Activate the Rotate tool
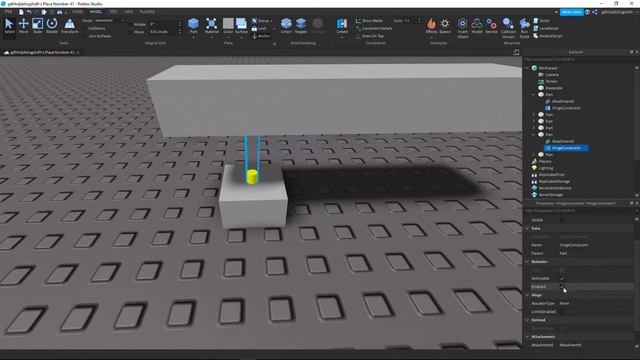 pyautogui.click(x=52, y=26)
